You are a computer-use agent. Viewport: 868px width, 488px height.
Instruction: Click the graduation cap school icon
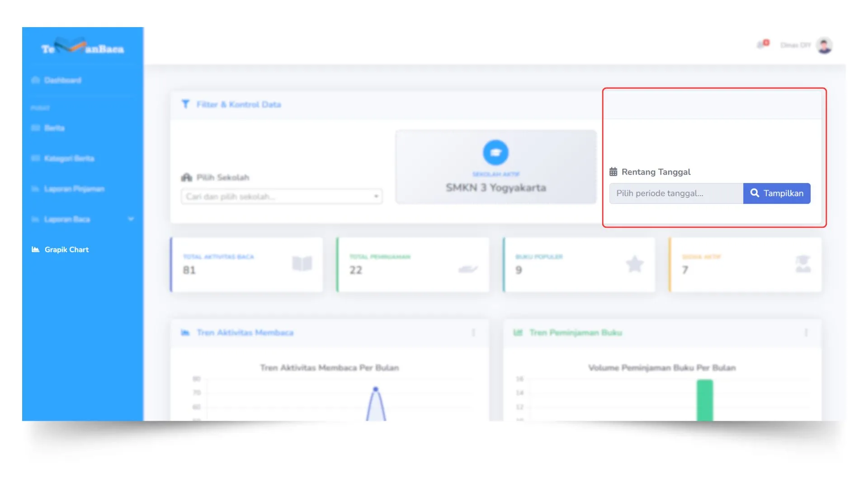[x=495, y=153]
